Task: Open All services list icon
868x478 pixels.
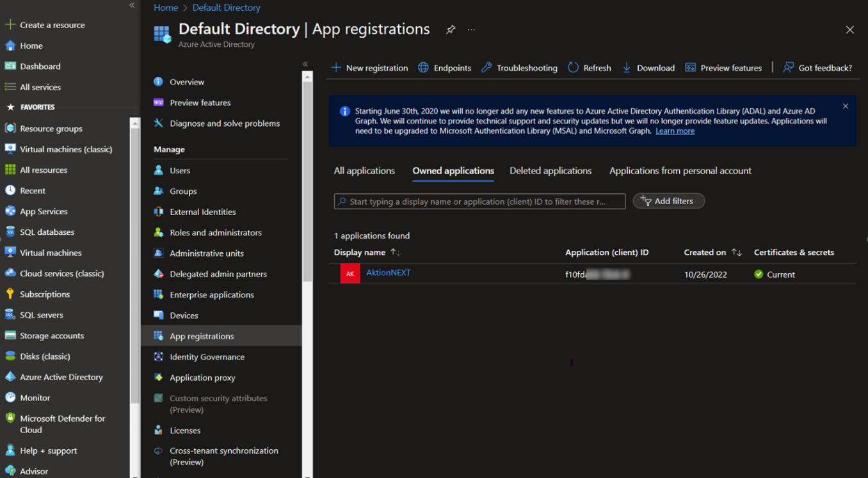Action: pos(10,87)
